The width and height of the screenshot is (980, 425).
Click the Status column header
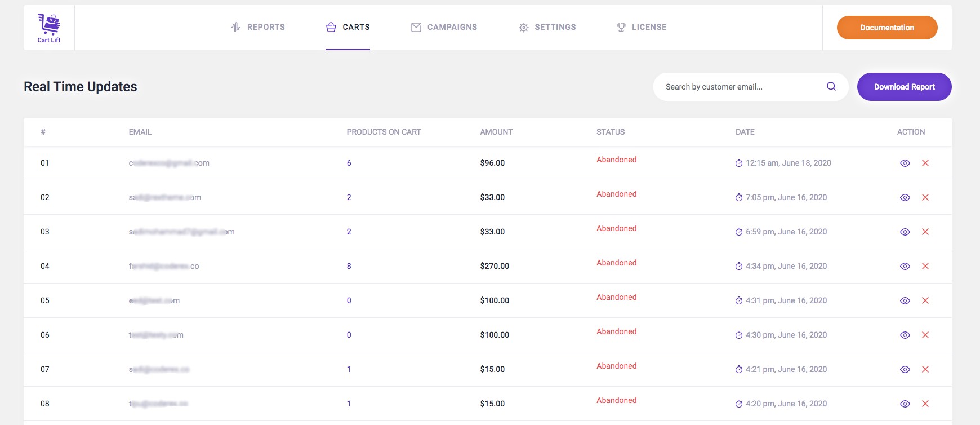(x=611, y=132)
